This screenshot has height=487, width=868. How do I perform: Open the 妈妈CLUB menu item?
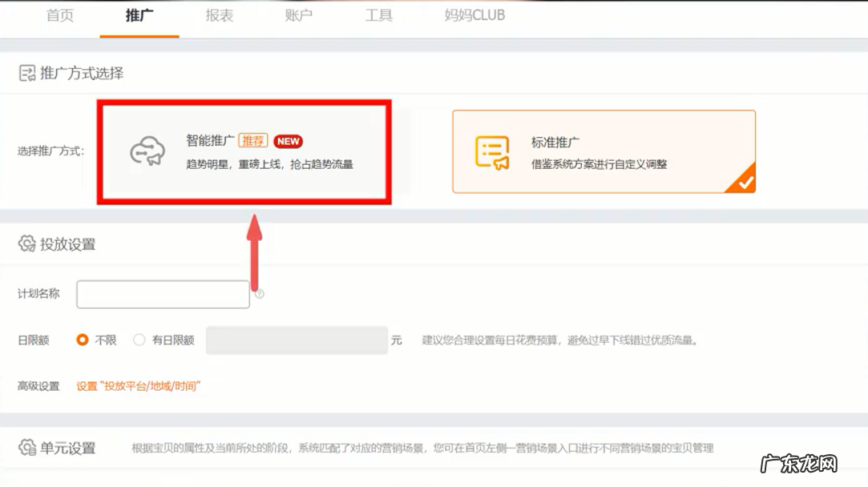474,15
